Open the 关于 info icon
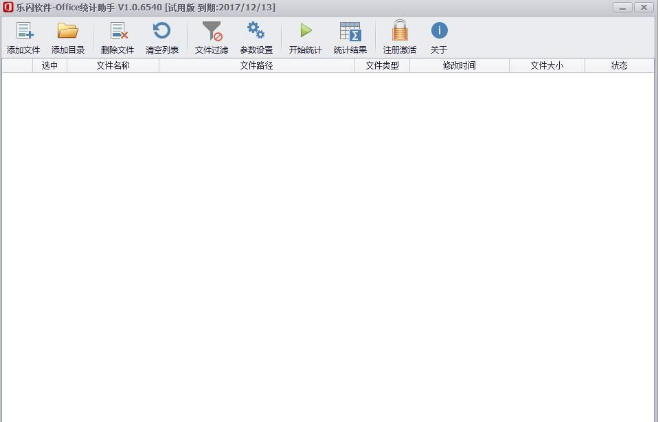Viewport: 660px width, 422px height. pyautogui.click(x=439, y=30)
